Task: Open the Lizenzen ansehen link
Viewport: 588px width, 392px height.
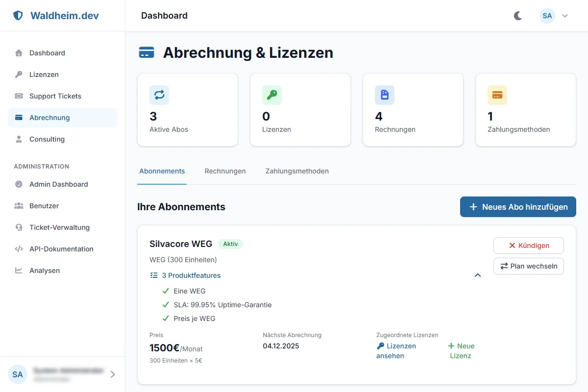Action: click(x=396, y=351)
